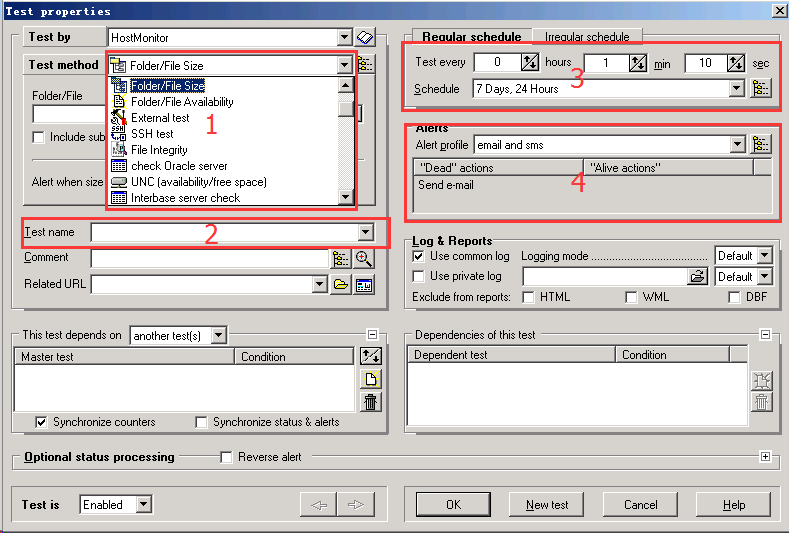Click the hours spinner arrows

coord(530,63)
